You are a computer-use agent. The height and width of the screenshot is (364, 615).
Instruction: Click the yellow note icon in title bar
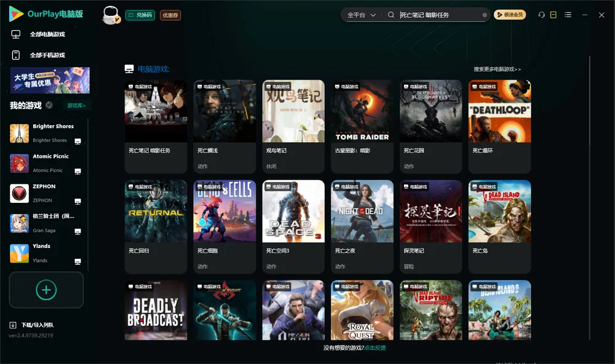pyautogui.click(x=553, y=15)
